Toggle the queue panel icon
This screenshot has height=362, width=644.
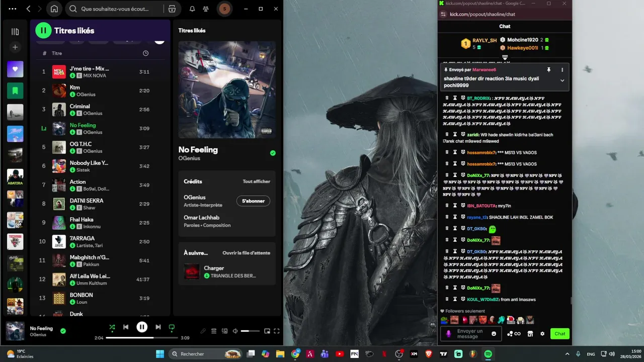pos(214,331)
